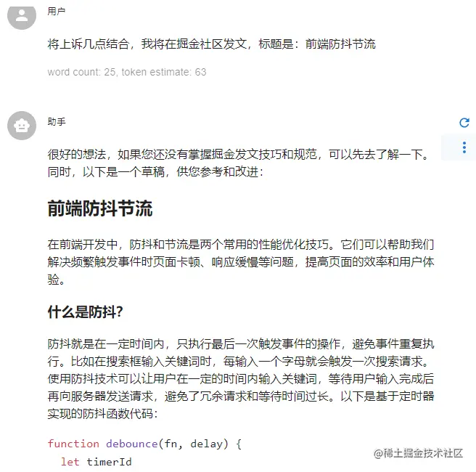476x472 pixels.
Task: Click the let timerId code line
Action: pos(97,462)
